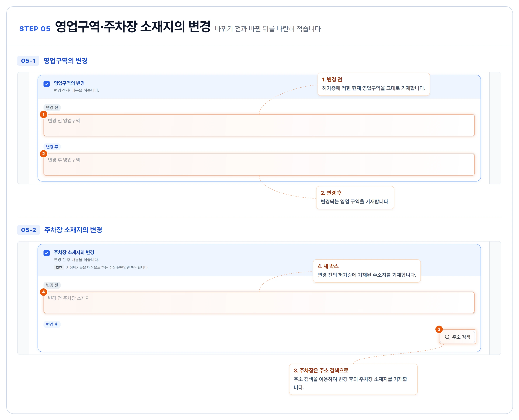
Task: Click the 변경 전 주차장 소재지 field
Action: point(259,303)
